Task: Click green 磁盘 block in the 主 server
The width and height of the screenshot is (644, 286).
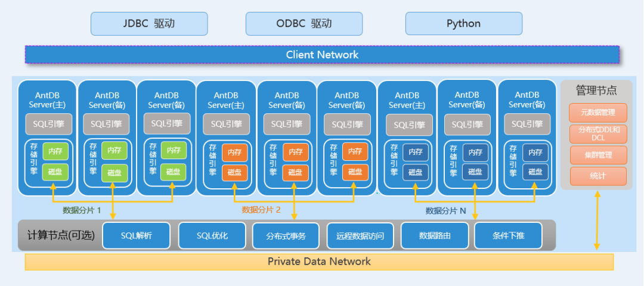Action: (x=55, y=172)
